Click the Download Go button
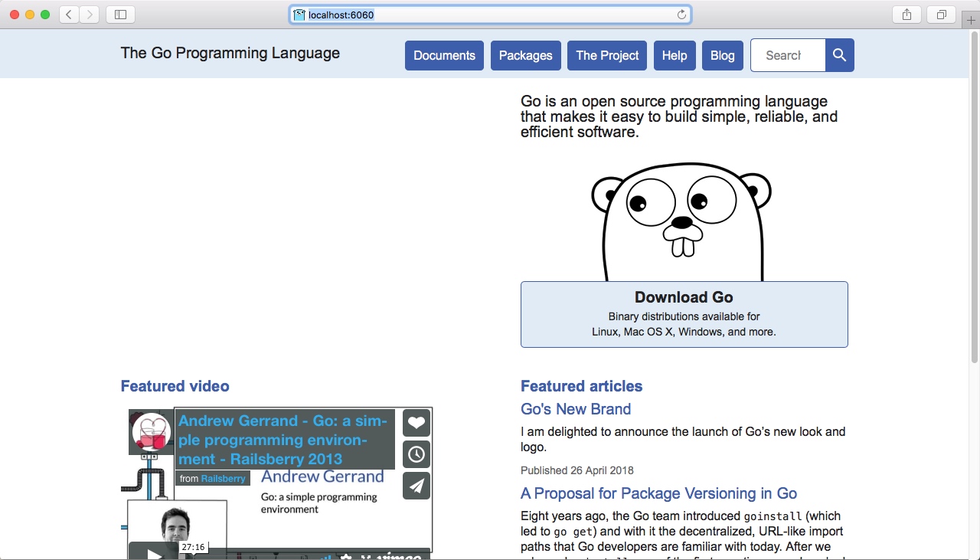Viewport: 980px width, 560px height. tap(684, 314)
